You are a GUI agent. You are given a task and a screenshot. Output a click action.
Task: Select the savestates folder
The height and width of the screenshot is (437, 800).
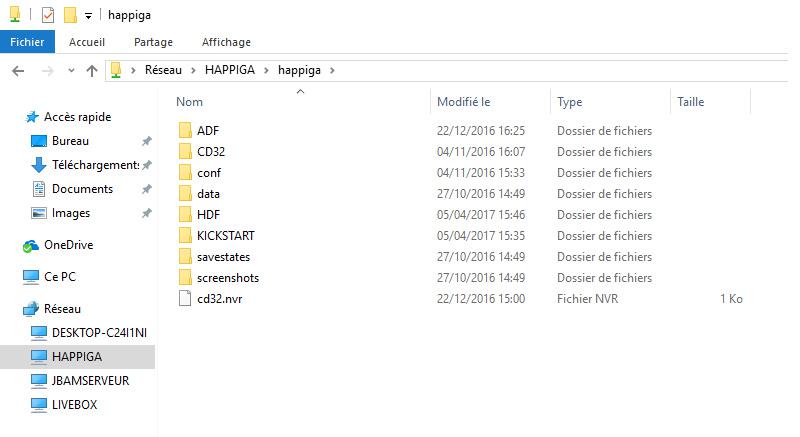[223, 257]
